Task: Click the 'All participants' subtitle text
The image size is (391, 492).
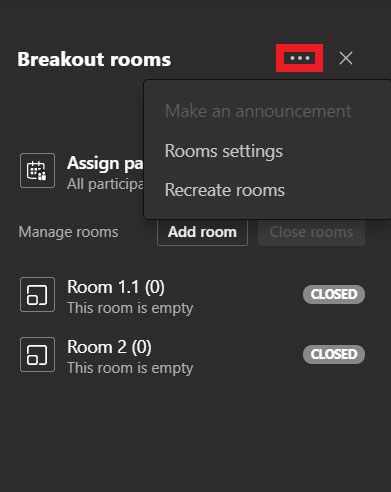Action: click(105, 184)
